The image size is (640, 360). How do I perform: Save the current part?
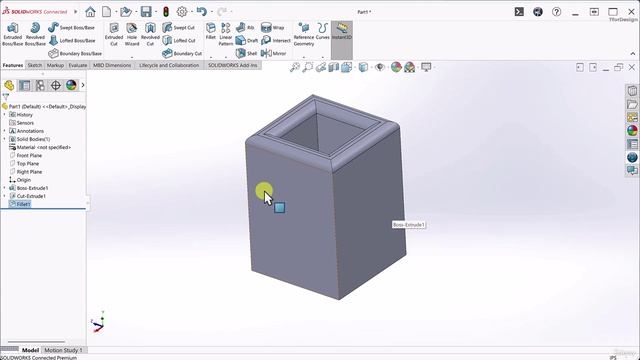click(x=146, y=12)
